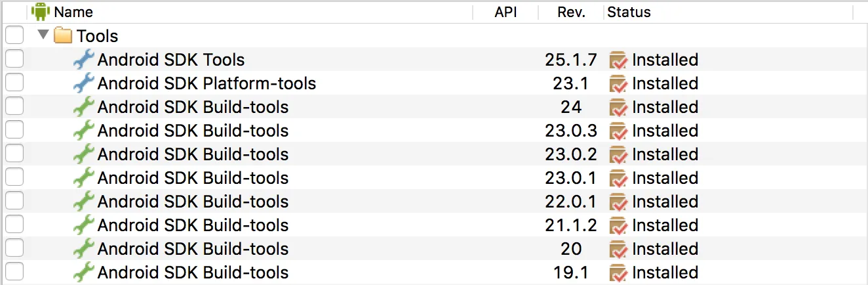Select the Tools folder label
Image resolution: width=868 pixels, height=285 pixels.
[x=98, y=36]
